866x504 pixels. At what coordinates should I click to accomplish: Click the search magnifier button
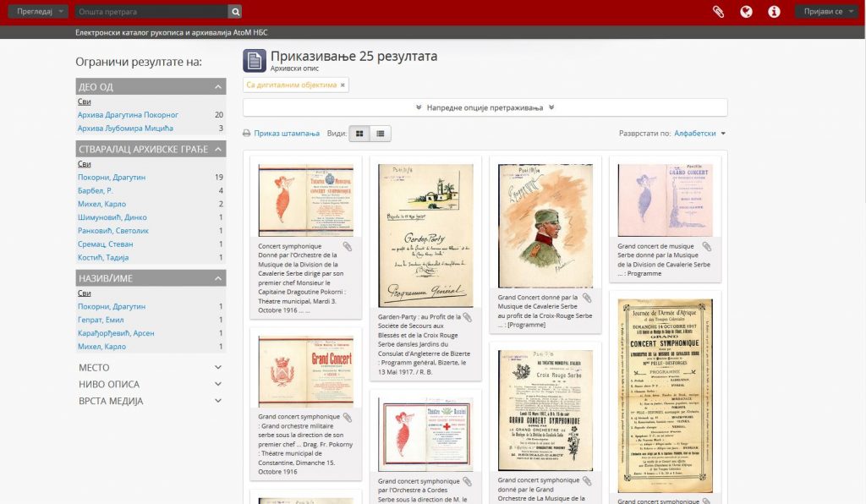pyautogui.click(x=235, y=12)
